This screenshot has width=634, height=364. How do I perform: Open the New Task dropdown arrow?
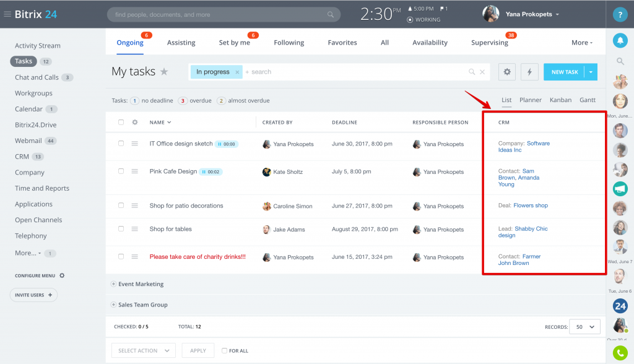pyautogui.click(x=591, y=72)
